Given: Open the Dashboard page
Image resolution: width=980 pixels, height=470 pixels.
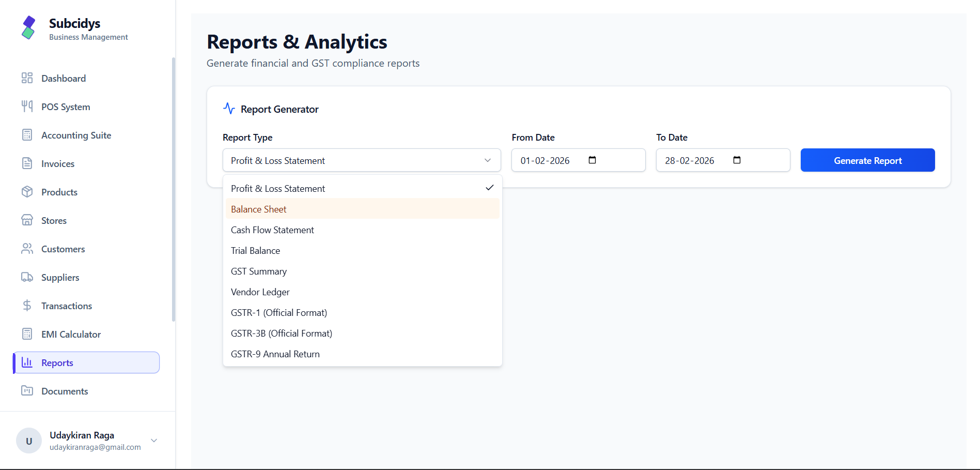Looking at the screenshot, I should [x=86, y=78].
